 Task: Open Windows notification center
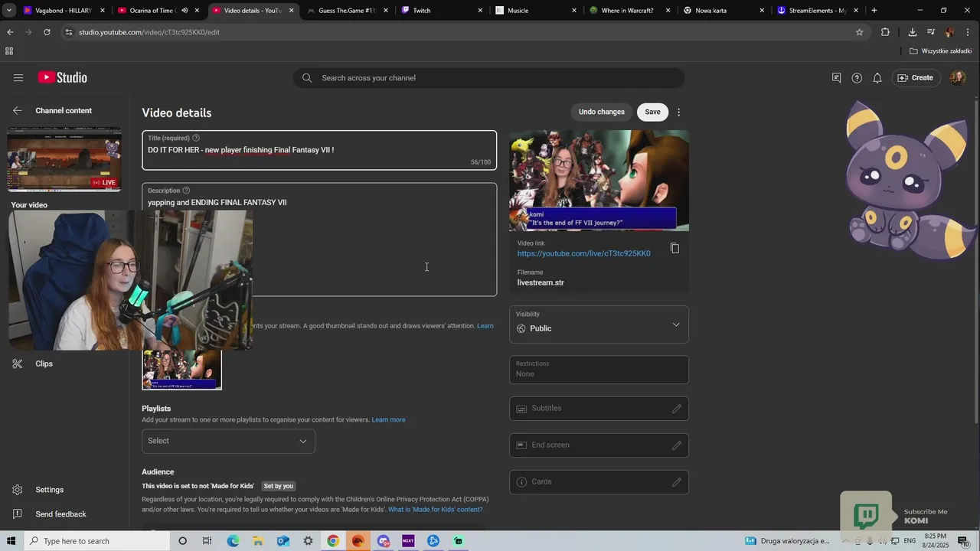pyautogui.click(x=963, y=541)
